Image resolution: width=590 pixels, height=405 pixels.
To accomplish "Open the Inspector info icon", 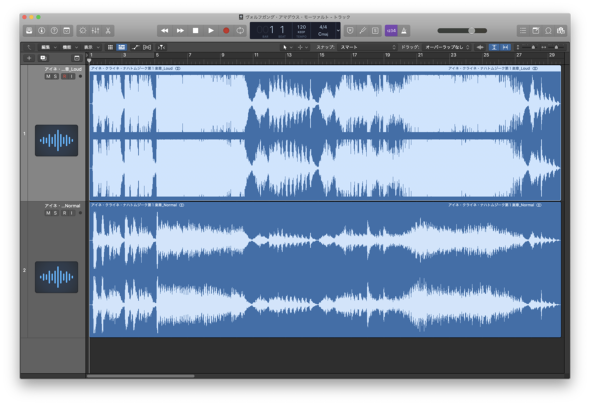I will (x=42, y=30).
